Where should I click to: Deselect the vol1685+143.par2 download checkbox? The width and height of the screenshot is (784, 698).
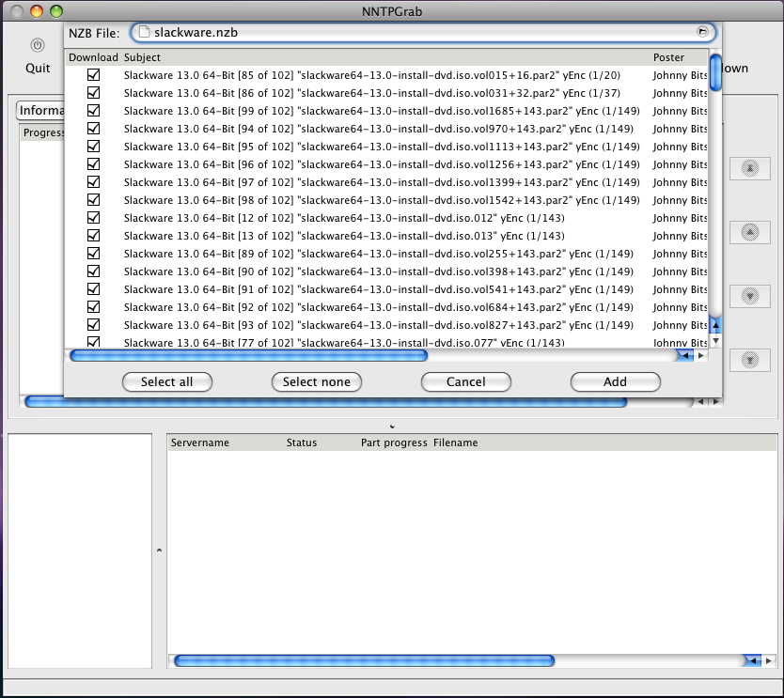coord(94,111)
